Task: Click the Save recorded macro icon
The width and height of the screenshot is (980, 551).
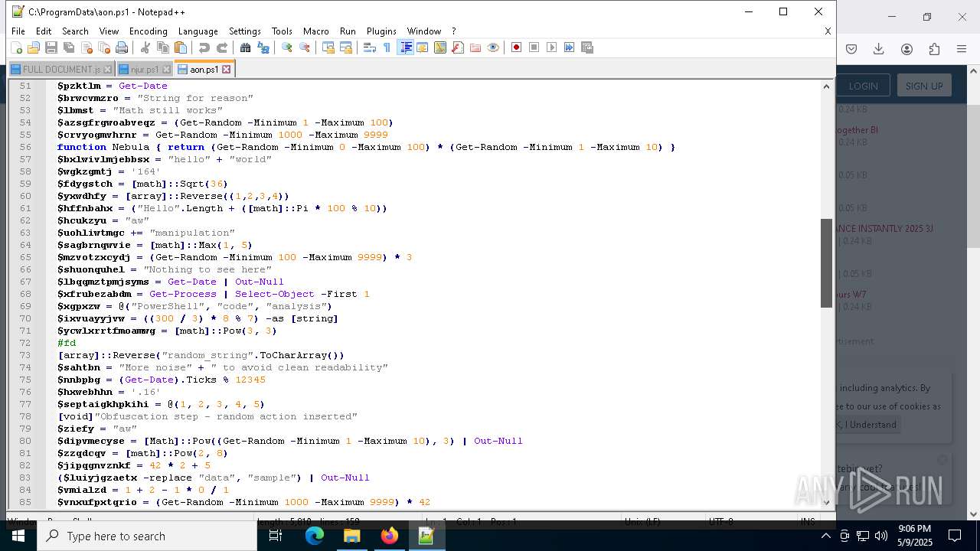Action: [x=587, y=47]
